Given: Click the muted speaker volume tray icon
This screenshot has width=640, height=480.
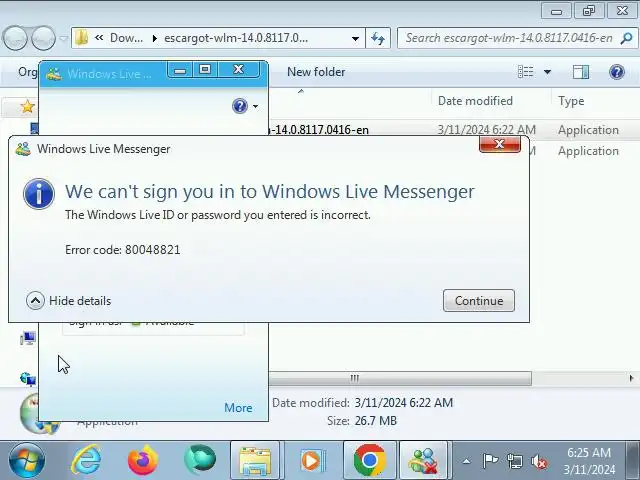Looking at the screenshot, I should (539, 461).
